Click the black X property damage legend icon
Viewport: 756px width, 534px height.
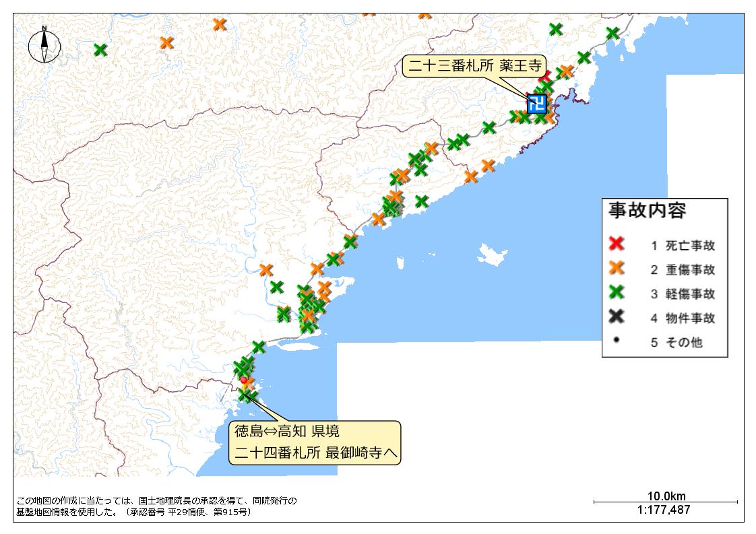click(616, 316)
